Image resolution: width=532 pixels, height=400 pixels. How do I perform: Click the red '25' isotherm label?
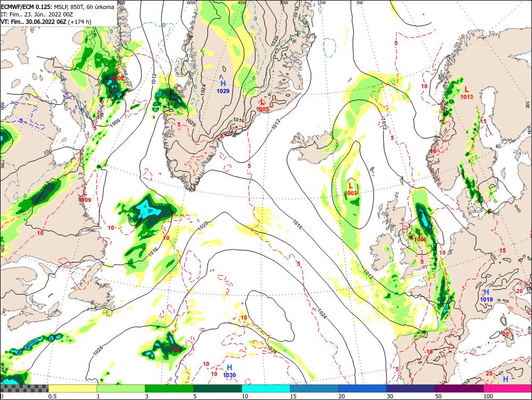489,373
